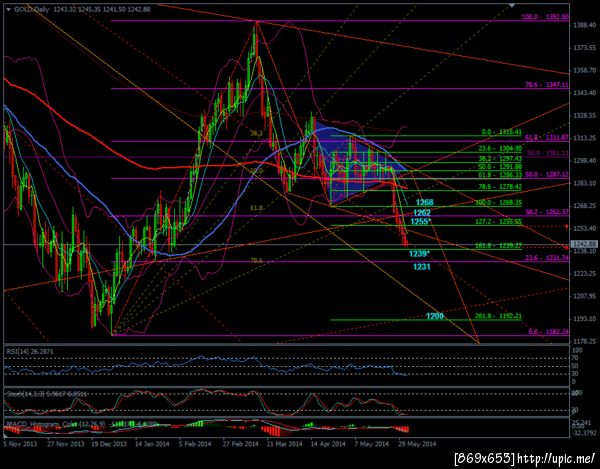This screenshot has width=600, height=469.
Task: Select the Stoch indicator label
Action: pyautogui.click(x=46, y=393)
